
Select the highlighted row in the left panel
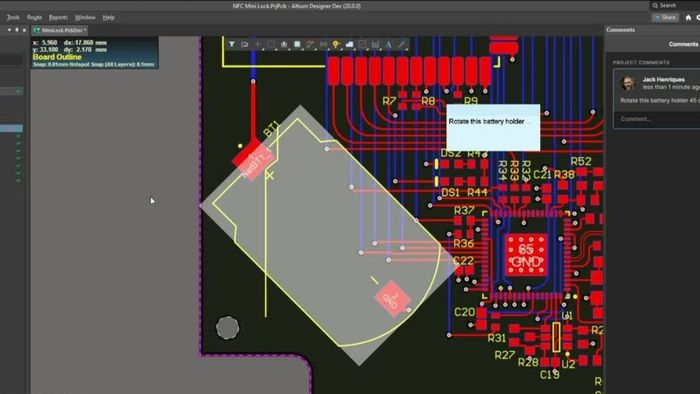pyautogui.click(x=11, y=129)
